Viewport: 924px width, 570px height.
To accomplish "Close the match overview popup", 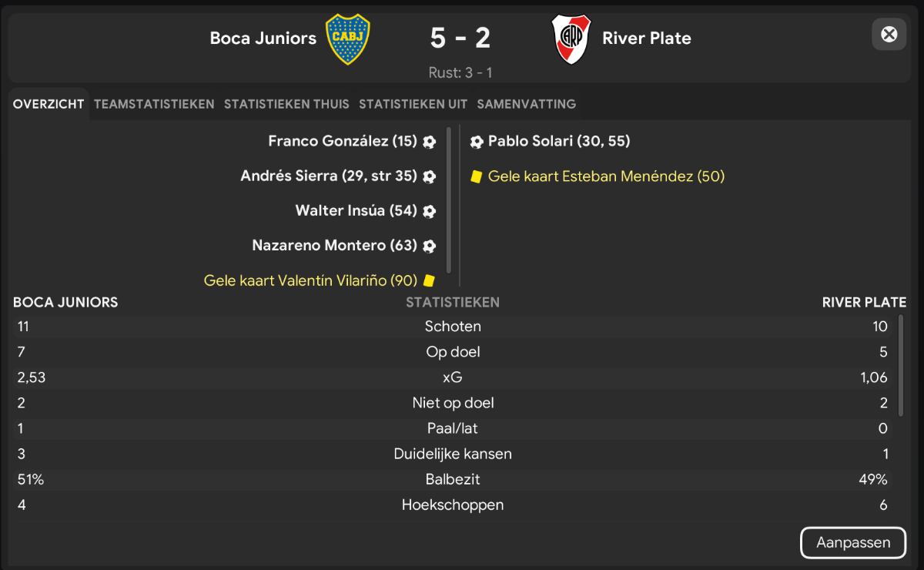I will coord(889,35).
